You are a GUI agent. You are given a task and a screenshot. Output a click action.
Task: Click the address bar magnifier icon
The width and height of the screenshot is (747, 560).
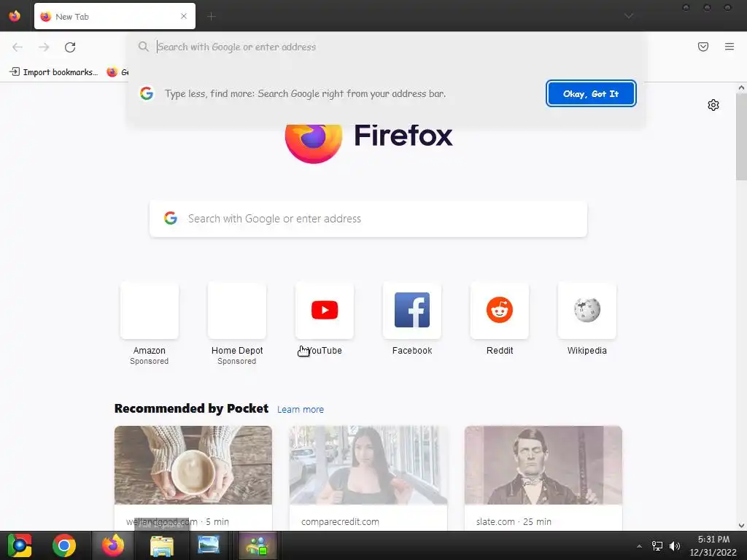144,47
